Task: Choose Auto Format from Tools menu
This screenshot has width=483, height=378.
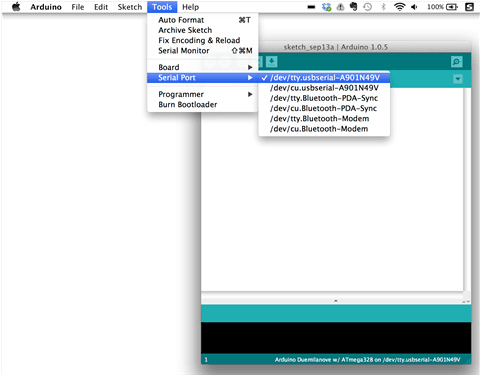Action: 202,20
